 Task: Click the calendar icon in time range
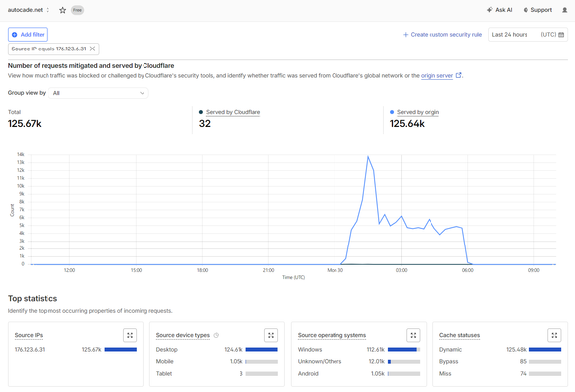coord(561,34)
